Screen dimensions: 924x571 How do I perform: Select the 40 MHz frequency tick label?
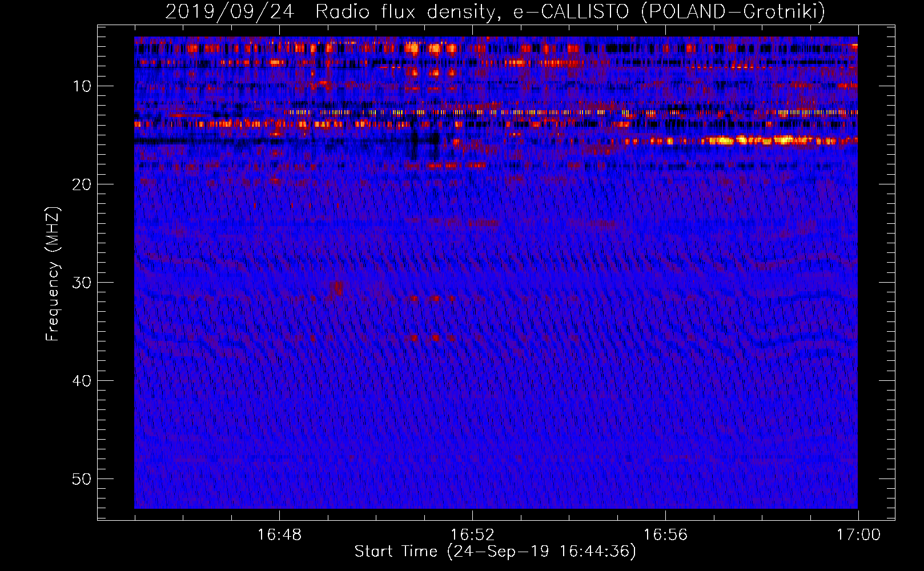click(82, 381)
